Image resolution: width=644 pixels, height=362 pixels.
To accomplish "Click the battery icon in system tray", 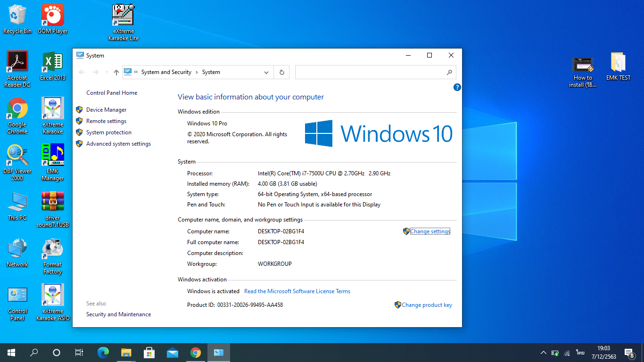I will (x=555, y=353).
